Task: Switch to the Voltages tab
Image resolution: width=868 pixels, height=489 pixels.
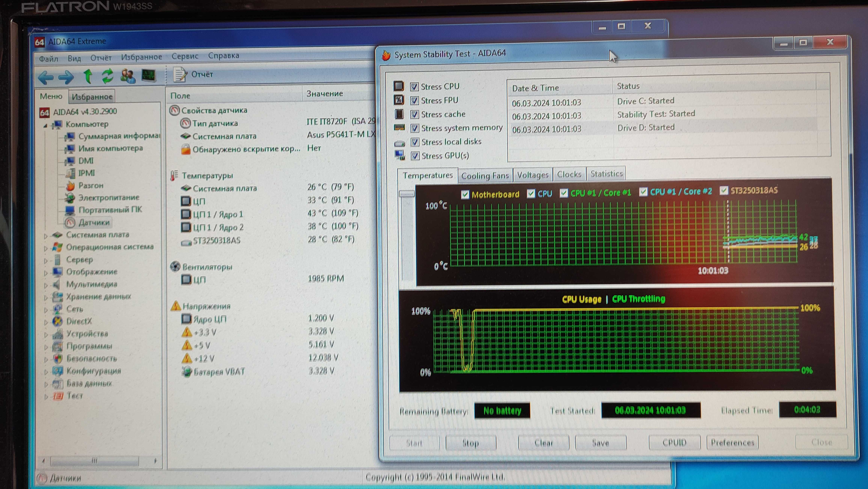Action: click(533, 175)
